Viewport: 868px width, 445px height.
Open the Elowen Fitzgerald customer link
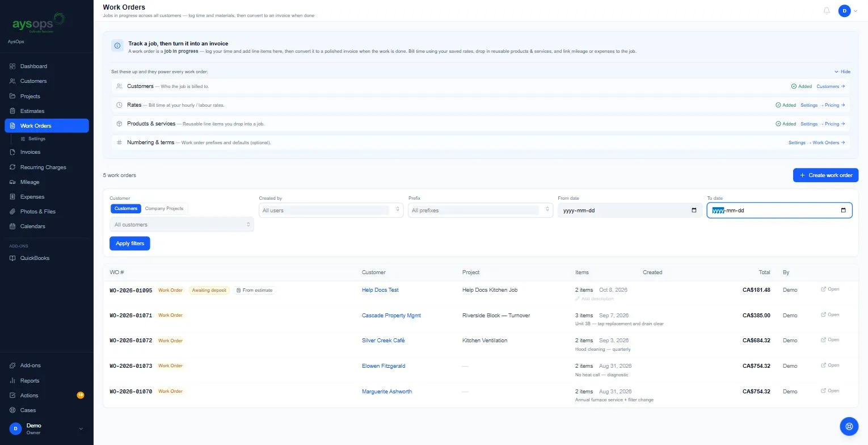tap(384, 366)
